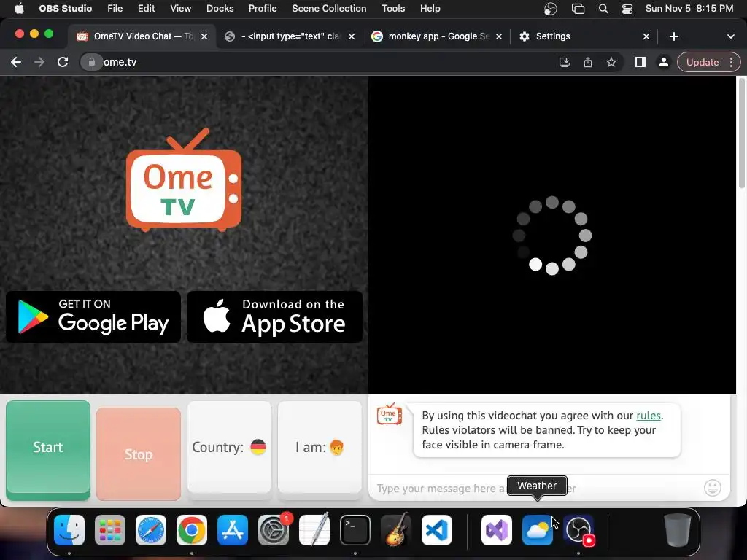Open the OBS Studio app menu
The width and height of the screenshot is (747, 560).
click(65, 9)
